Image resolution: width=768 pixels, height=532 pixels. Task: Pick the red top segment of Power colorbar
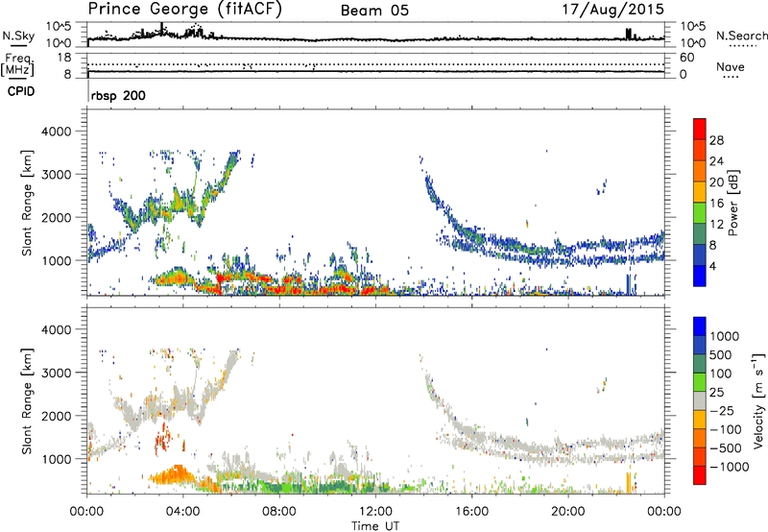click(700, 130)
